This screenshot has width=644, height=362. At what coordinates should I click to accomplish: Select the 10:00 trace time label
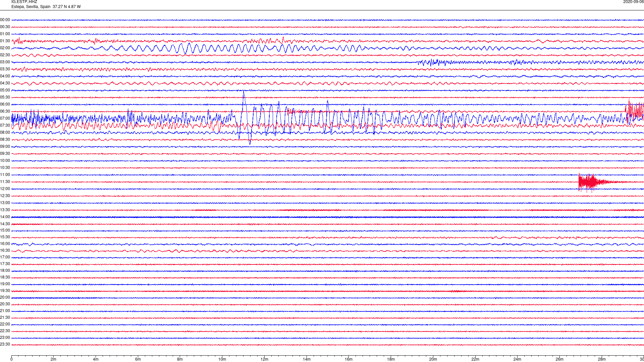point(5,161)
